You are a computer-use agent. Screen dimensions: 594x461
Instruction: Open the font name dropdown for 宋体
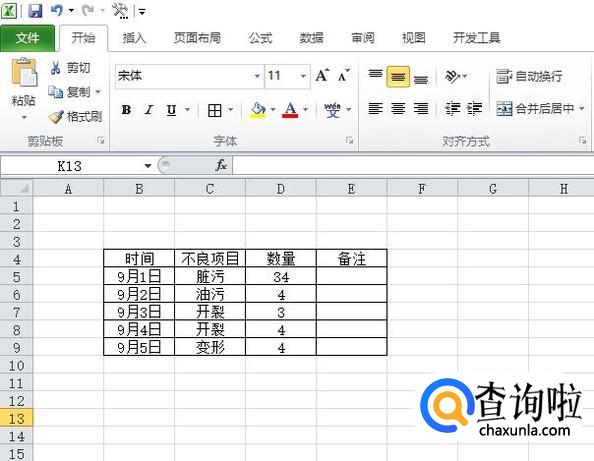click(x=257, y=76)
